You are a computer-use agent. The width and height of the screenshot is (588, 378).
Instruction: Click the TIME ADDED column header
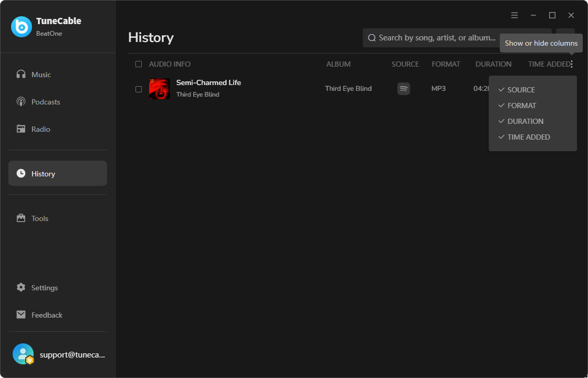[549, 64]
